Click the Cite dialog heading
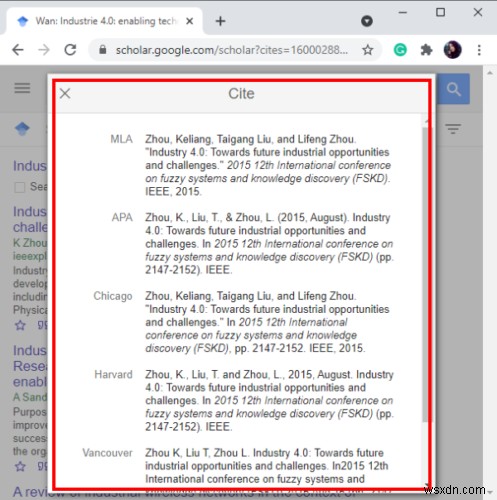The width and height of the screenshot is (497, 500). [x=241, y=94]
